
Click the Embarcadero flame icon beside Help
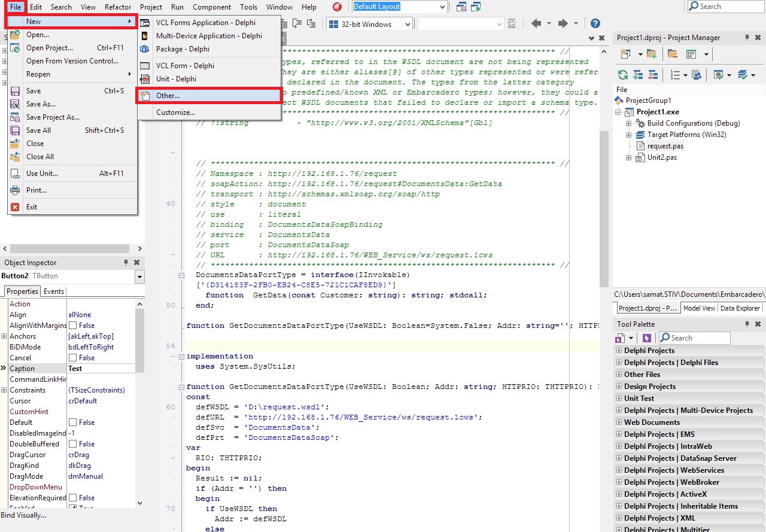click(338, 7)
